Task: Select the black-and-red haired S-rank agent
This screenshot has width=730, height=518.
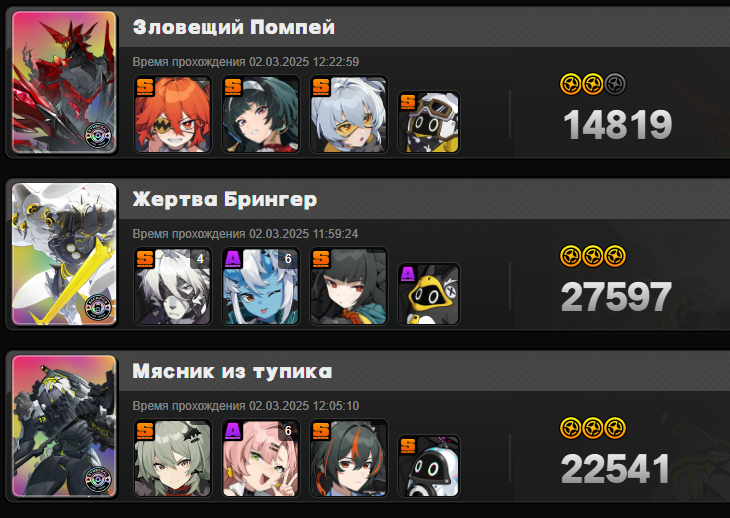Action: (349, 458)
